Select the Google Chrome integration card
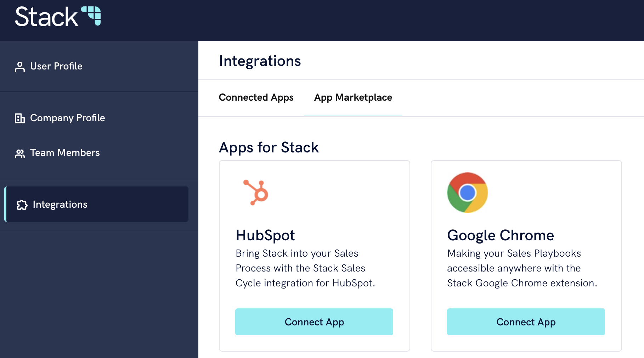 [x=525, y=255]
